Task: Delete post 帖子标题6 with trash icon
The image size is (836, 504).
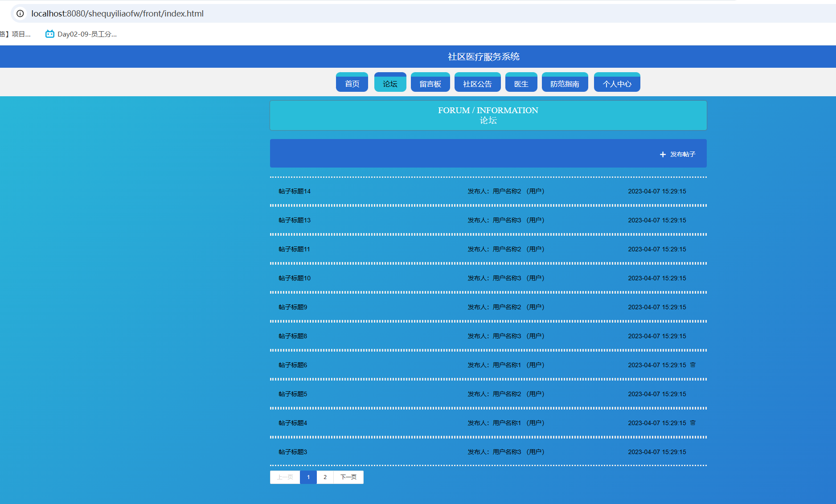Action: coord(693,365)
